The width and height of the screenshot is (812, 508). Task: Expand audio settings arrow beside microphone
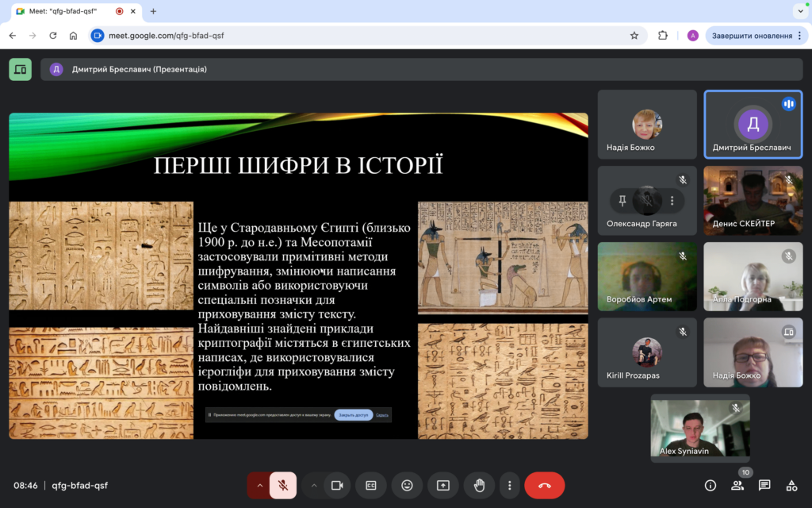(x=259, y=485)
